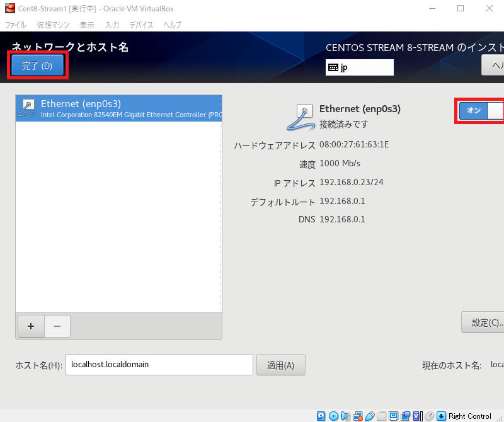Screen dimensions: 504x422
Task: Open 設定(C) for the Ethernet connection
Action: (x=483, y=322)
